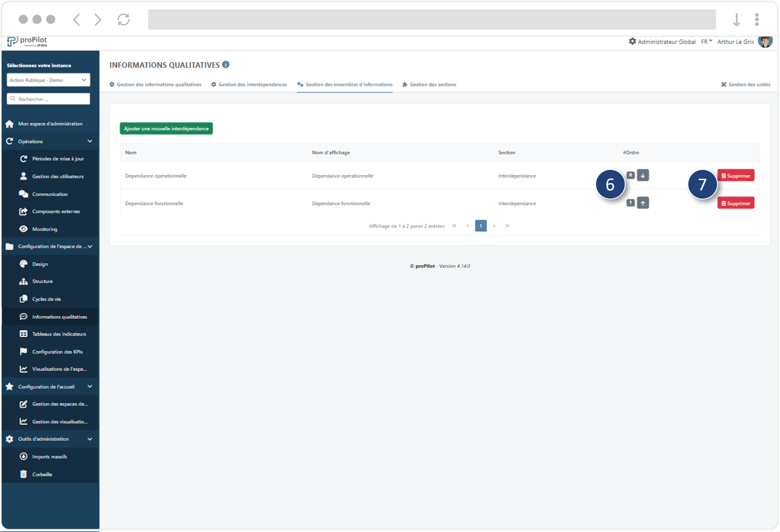Switch to Gestion des sections tab
Image resolution: width=780 pixels, height=532 pixels.
(x=433, y=84)
